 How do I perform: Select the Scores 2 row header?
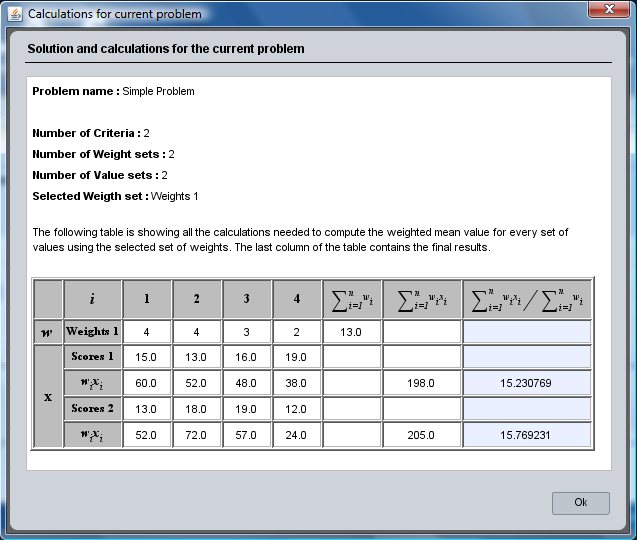[x=92, y=409]
